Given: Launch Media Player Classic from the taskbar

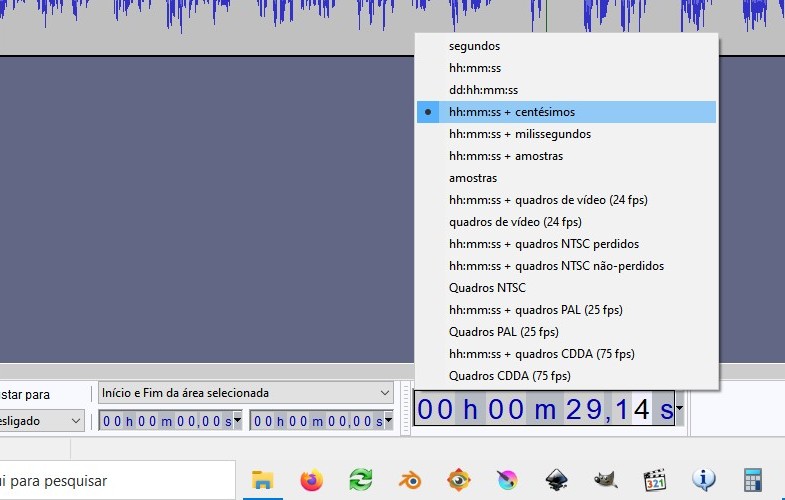Looking at the screenshot, I should (655, 481).
